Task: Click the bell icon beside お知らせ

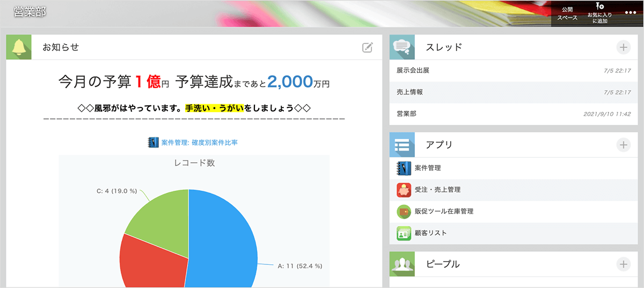Action: [x=19, y=47]
